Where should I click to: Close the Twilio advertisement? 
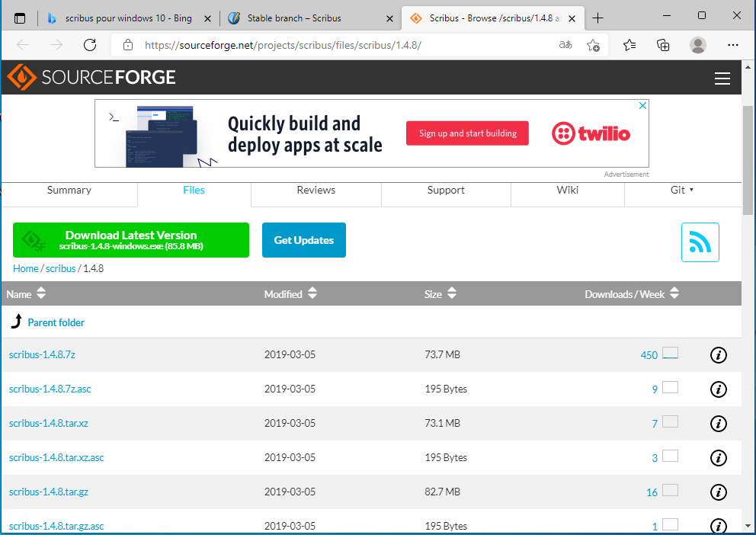click(642, 106)
